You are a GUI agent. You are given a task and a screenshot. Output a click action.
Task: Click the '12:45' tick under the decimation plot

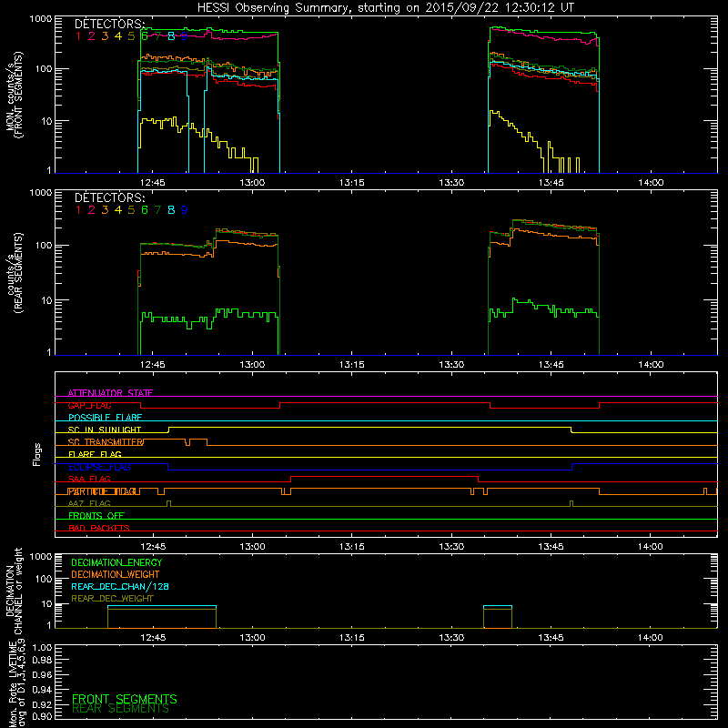[153, 638]
